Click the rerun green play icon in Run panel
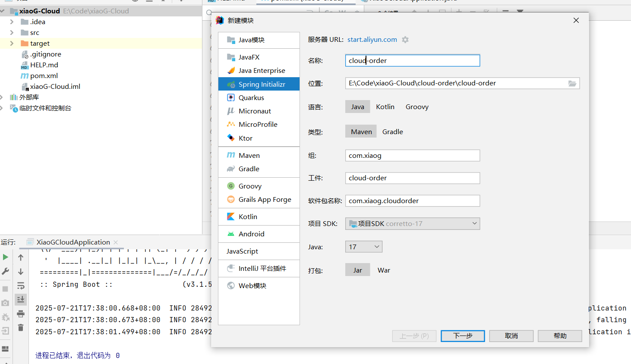The image size is (631, 364). (5, 257)
